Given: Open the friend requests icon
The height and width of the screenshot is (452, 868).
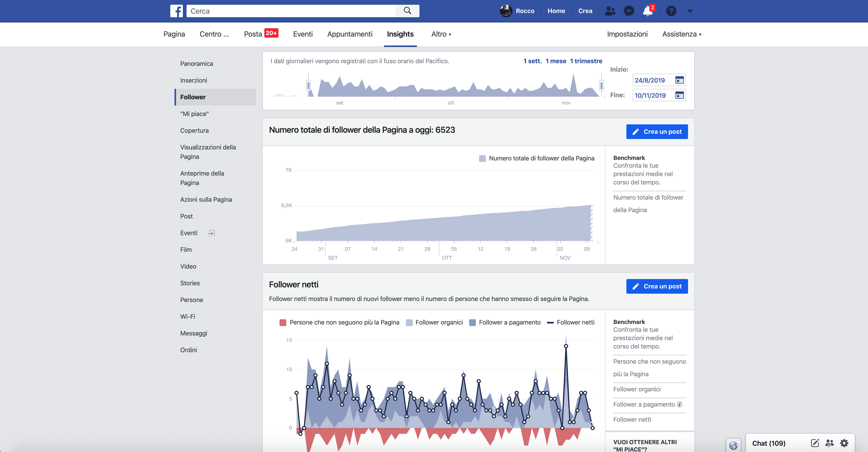Looking at the screenshot, I should click(x=610, y=11).
